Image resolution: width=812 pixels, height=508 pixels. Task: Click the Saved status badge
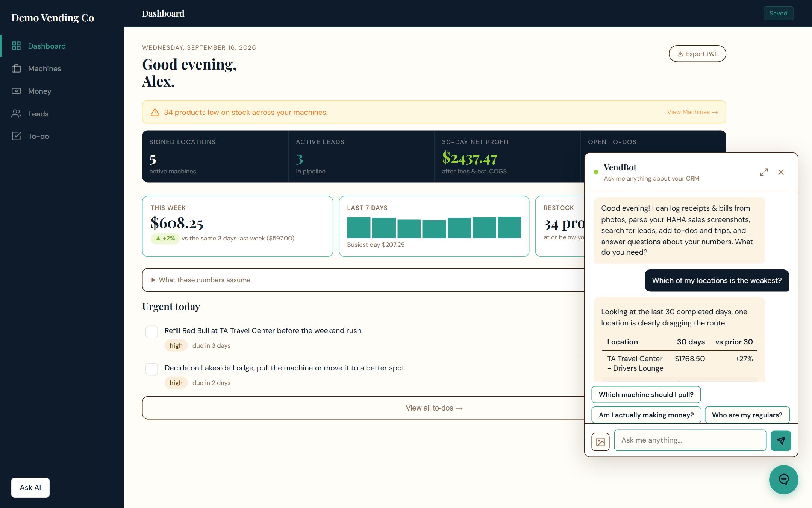tap(778, 13)
